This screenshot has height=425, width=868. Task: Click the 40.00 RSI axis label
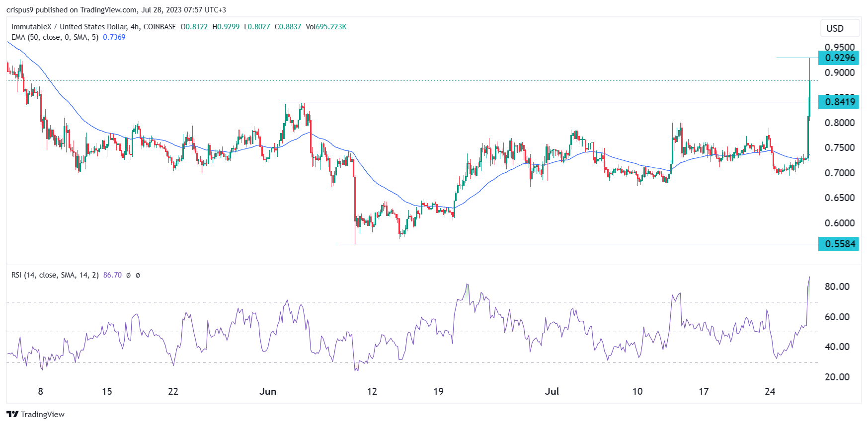click(x=837, y=347)
